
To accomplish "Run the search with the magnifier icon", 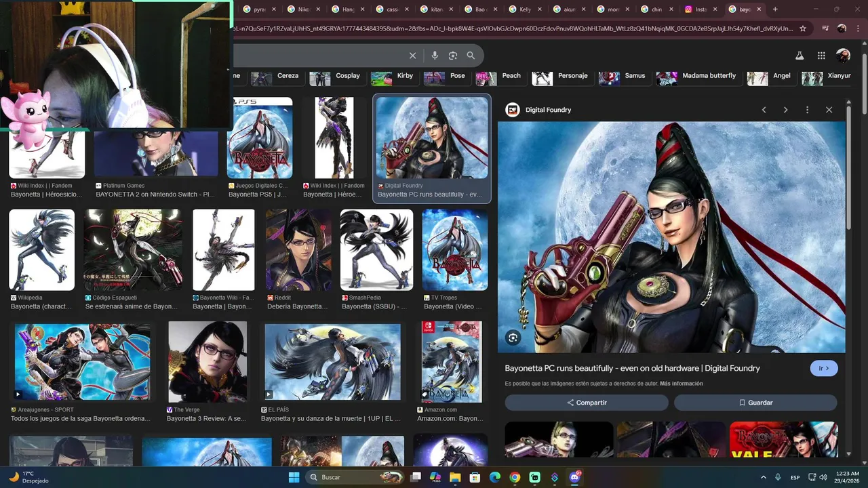I will [x=471, y=56].
